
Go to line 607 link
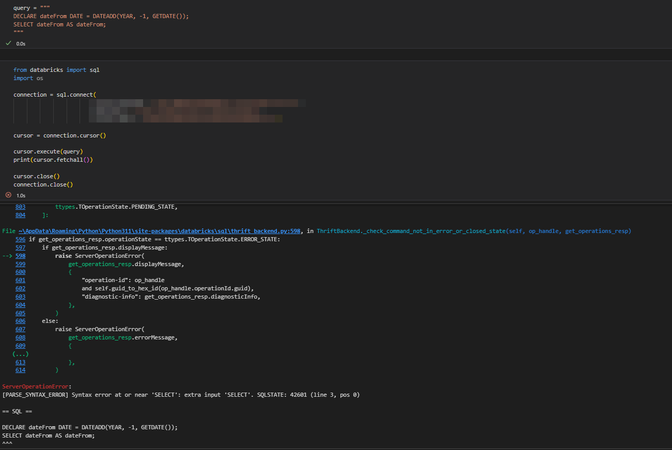pos(20,329)
